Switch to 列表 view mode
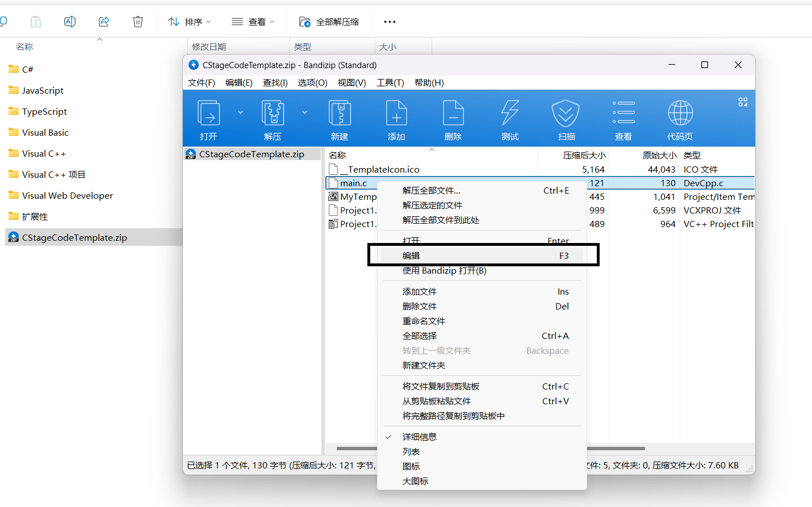This screenshot has height=507, width=812. 482,452
